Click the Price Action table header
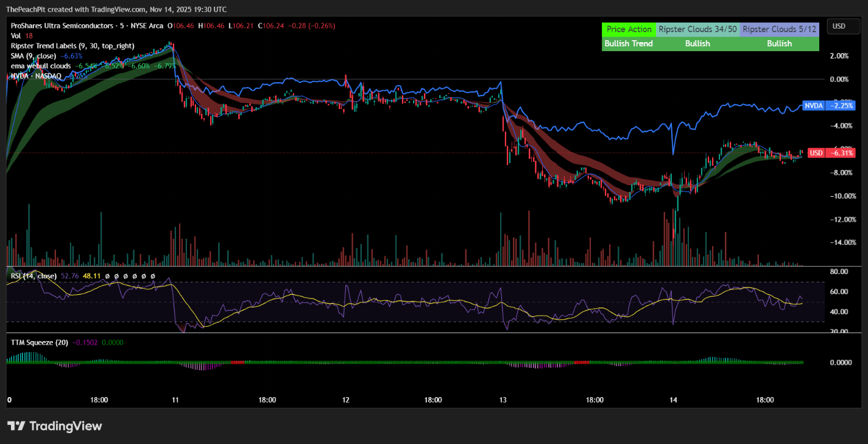This screenshot has width=868, height=444. point(629,29)
